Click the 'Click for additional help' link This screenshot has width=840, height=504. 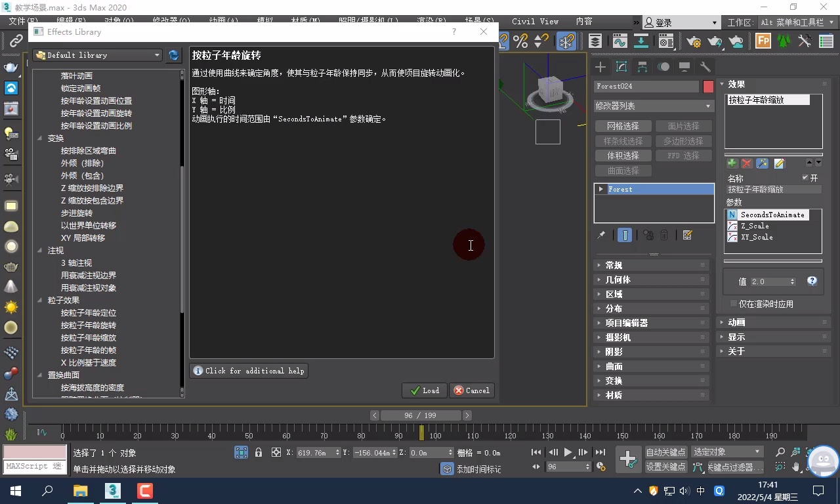click(249, 370)
